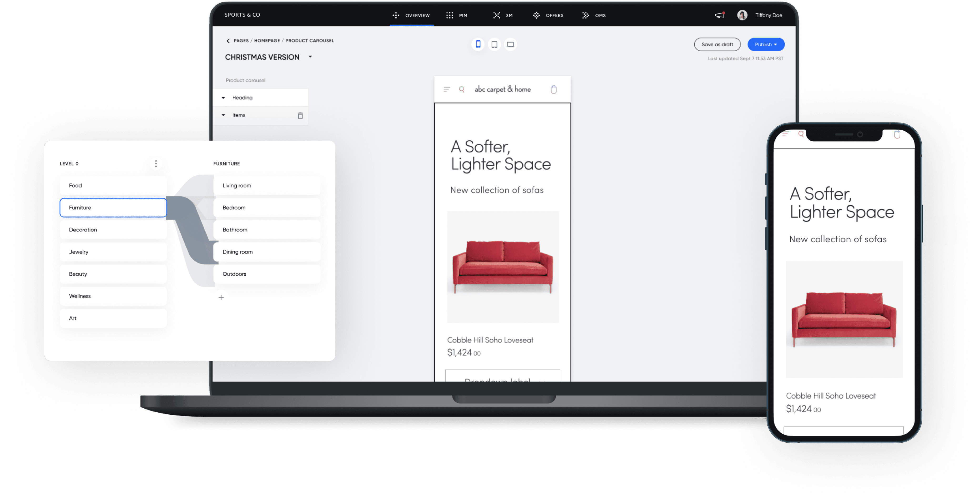The height and width of the screenshot is (500, 980).
Task: Switch to mobile preview mode
Action: click(478, 44)
